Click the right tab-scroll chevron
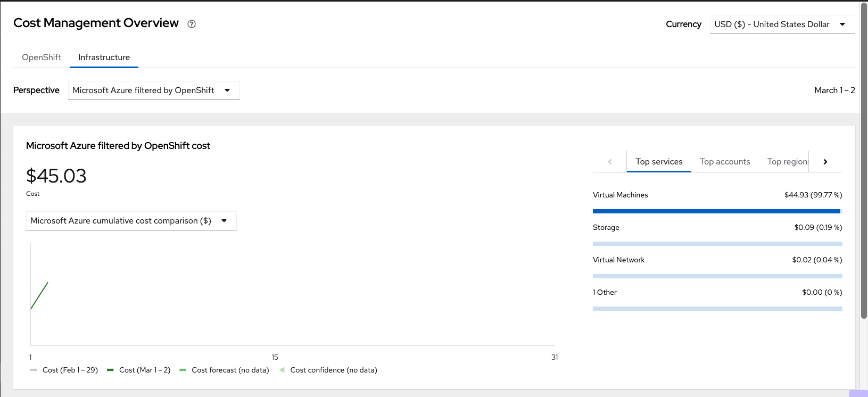The image size is (868, 397). coord(825,162)
